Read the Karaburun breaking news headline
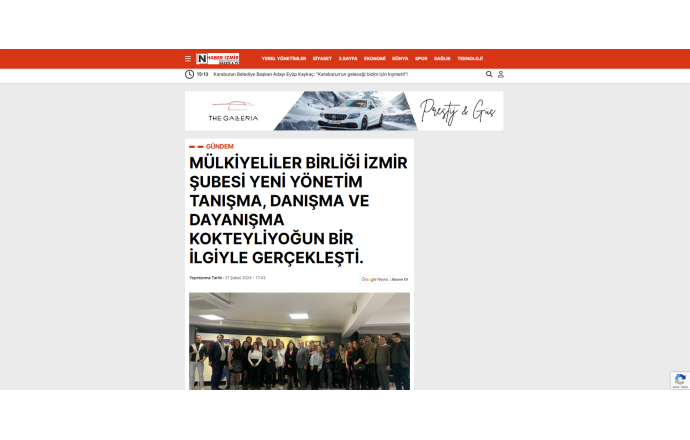This screenshot has height=440, width=690. [x=311, y=74]
